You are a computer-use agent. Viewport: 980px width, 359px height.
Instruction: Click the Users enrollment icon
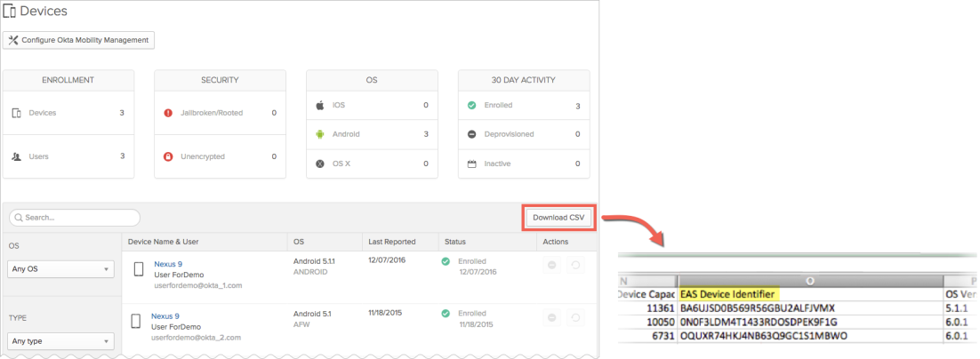click(x=17, y=156)
